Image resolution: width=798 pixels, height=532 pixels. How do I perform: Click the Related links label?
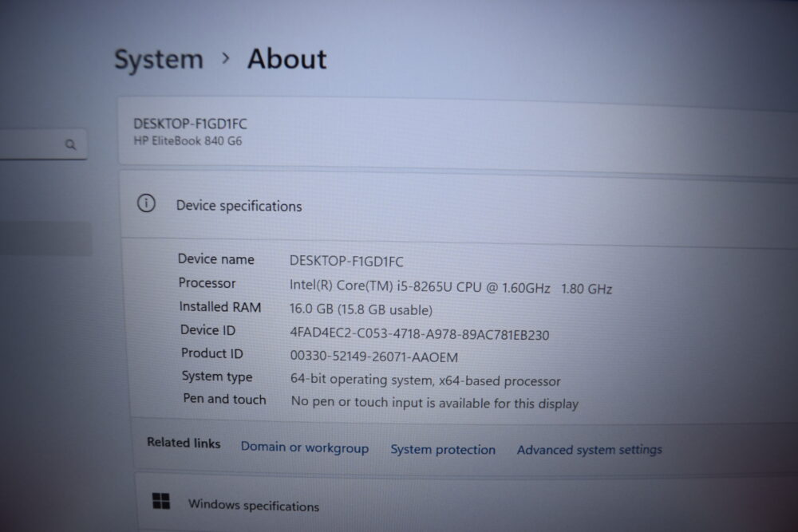click(184, 443)
